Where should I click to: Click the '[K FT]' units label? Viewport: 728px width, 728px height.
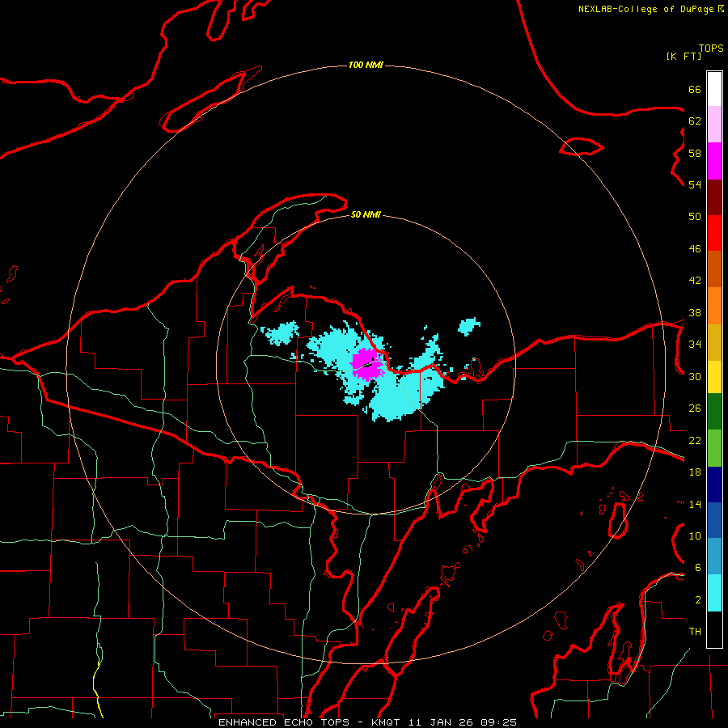pyautogui.click(x=684, y=56)
